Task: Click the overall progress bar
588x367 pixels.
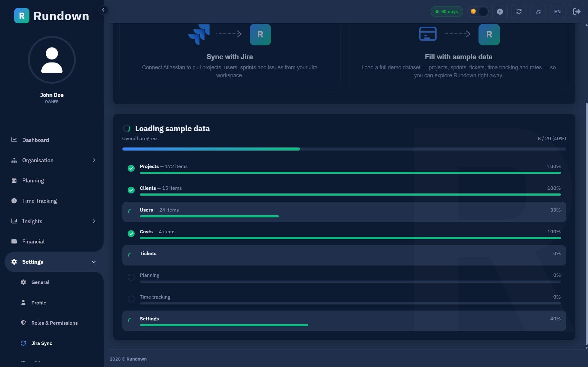Action: pyautogui.click(x=344, y=149)
